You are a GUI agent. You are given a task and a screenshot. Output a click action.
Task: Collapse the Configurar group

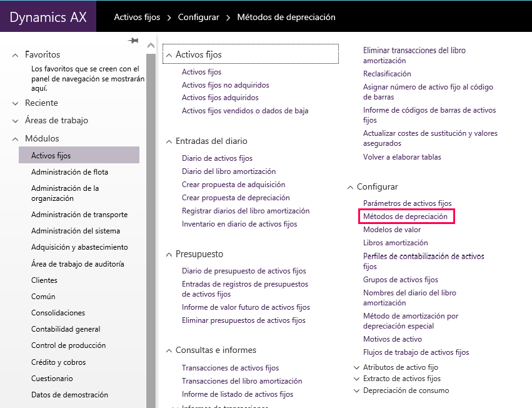coord(350,188)
